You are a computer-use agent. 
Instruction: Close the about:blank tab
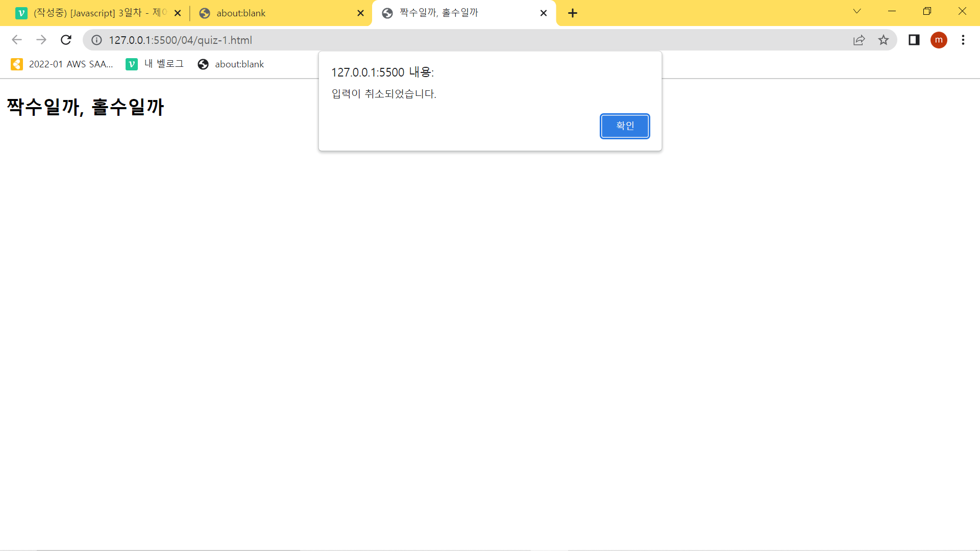tap(360, 13)
